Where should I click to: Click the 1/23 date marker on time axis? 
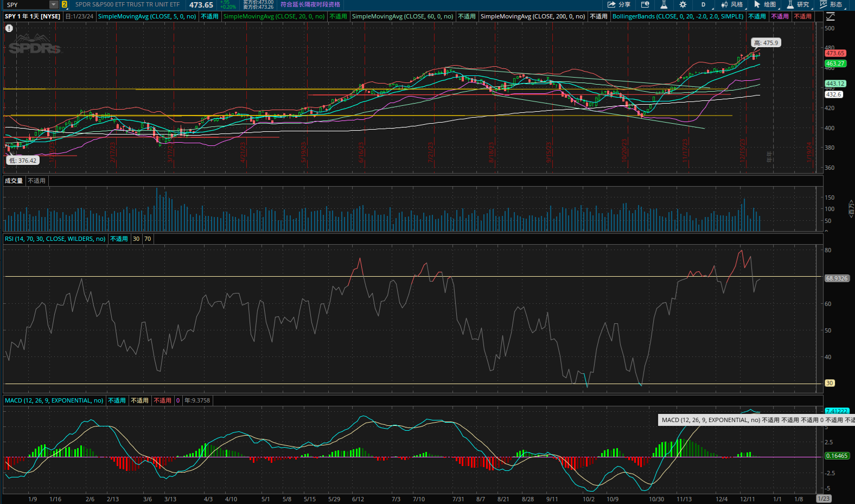point(823,499)
